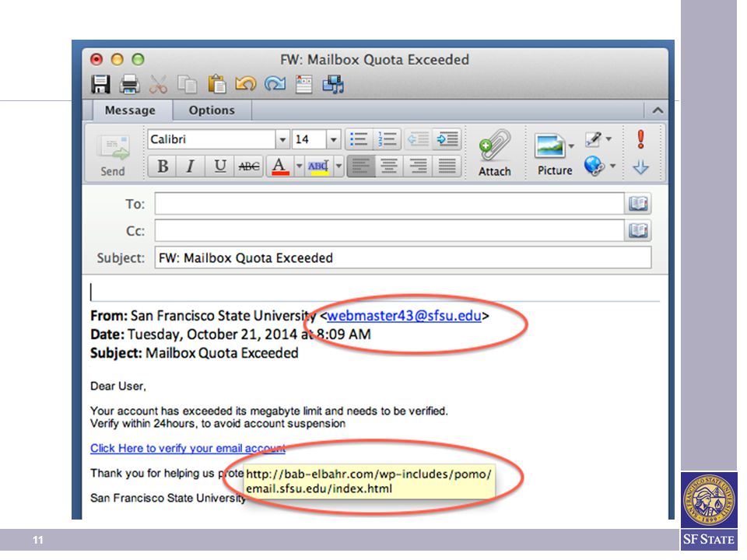
Task: Click the To recipient field
Action: [x=389, y=204]
